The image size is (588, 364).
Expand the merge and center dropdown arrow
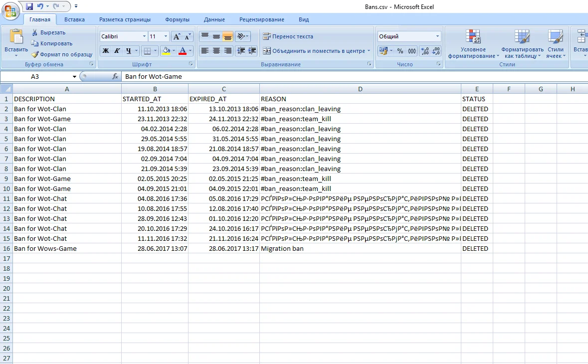[369, 50]
